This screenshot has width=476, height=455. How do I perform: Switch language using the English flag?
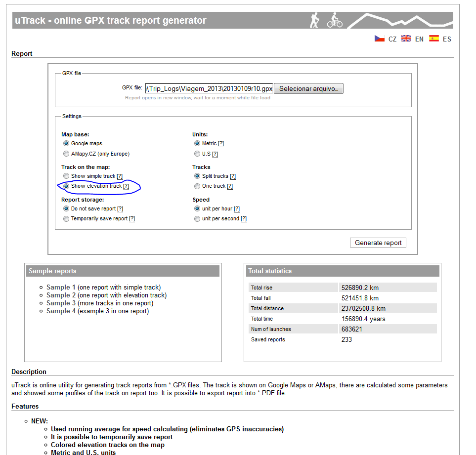tap(406, 39)
